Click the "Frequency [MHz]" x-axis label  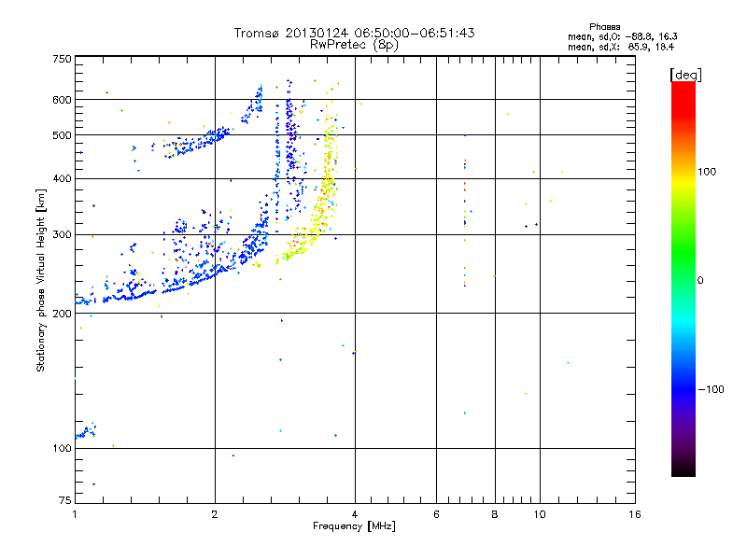[x=354, y=526]
